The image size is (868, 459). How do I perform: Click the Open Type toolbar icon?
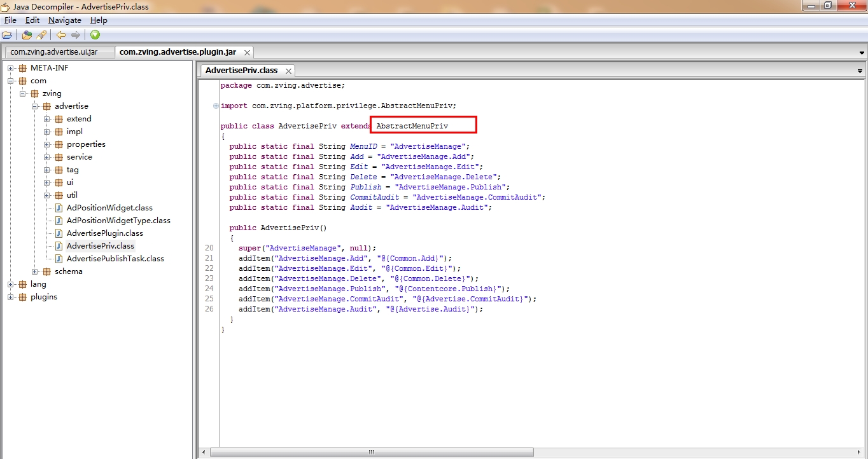pos(27,35)
